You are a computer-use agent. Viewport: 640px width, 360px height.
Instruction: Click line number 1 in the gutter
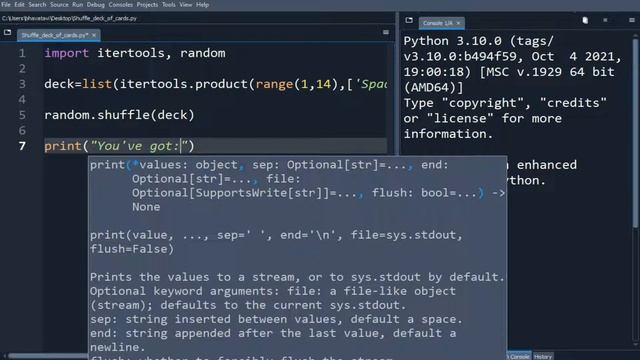click(x=22, y=53)
